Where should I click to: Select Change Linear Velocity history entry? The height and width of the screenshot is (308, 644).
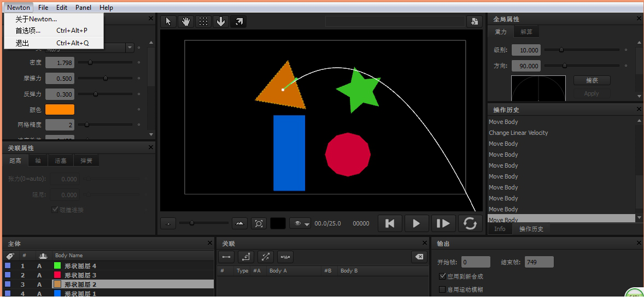pyautogui.click(x=518, y=133)
